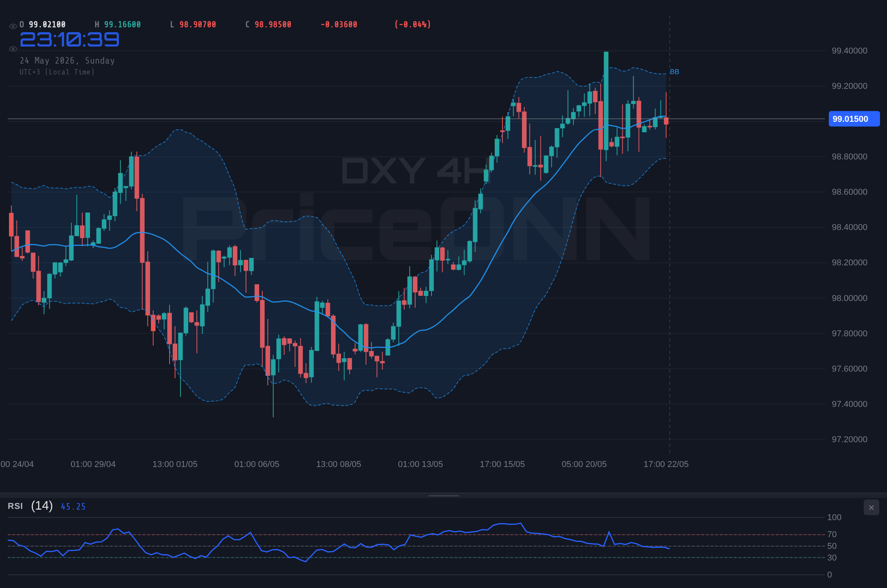Screen dimensions: 887x588
Task: Click the 01:00 13/05 time axis label
Action: [x=421, y=464]
